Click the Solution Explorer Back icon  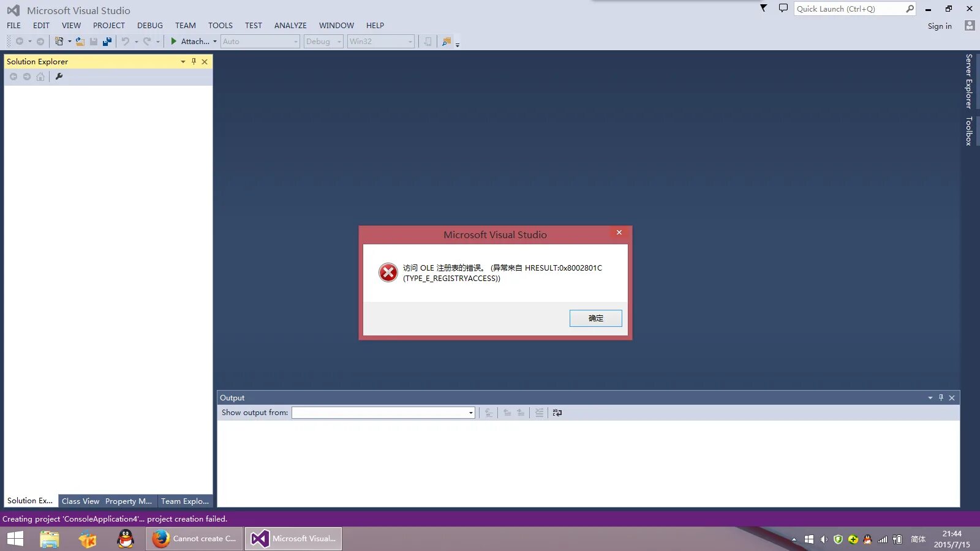click(13, 77)
